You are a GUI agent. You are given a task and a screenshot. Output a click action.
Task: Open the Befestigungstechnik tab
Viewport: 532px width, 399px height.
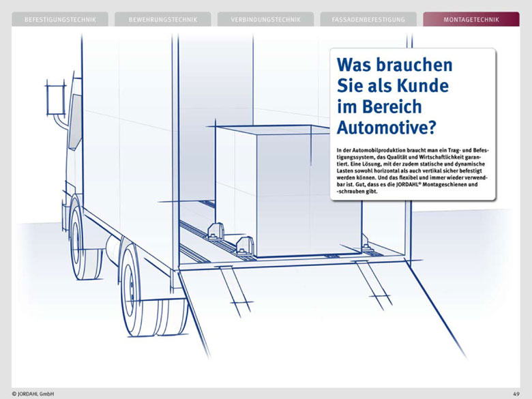[x=60, y=20]
